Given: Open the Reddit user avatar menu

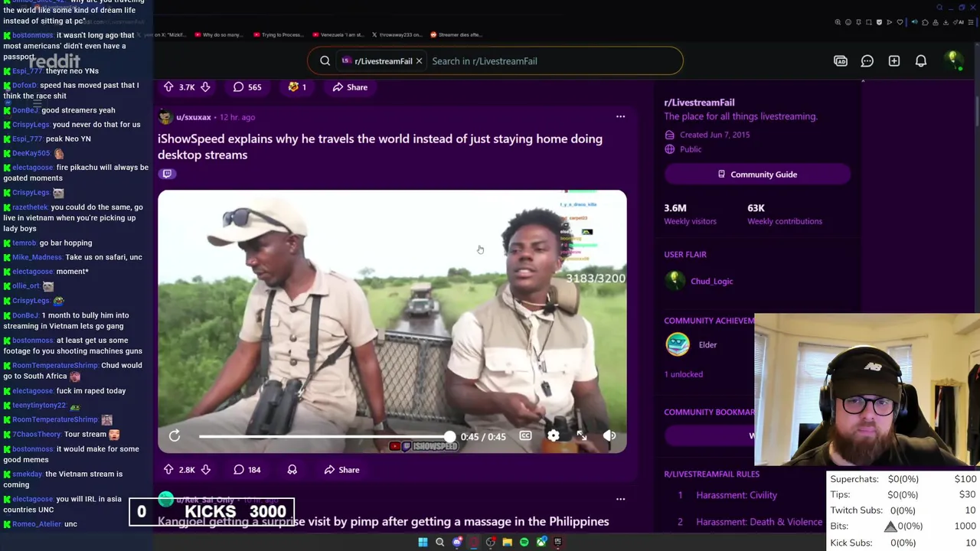Looking at the screenshot, I should click(953, 60).
